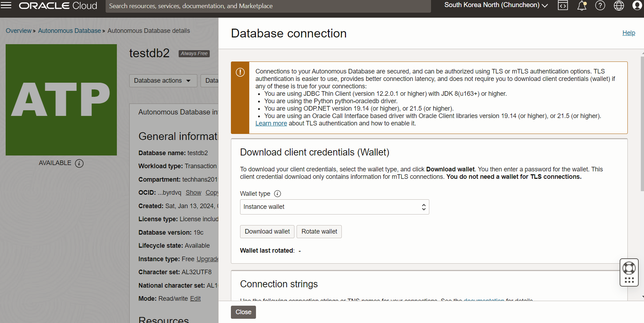
Task: Click the drag handle on support widget
Action: click(x=629, y=280)
